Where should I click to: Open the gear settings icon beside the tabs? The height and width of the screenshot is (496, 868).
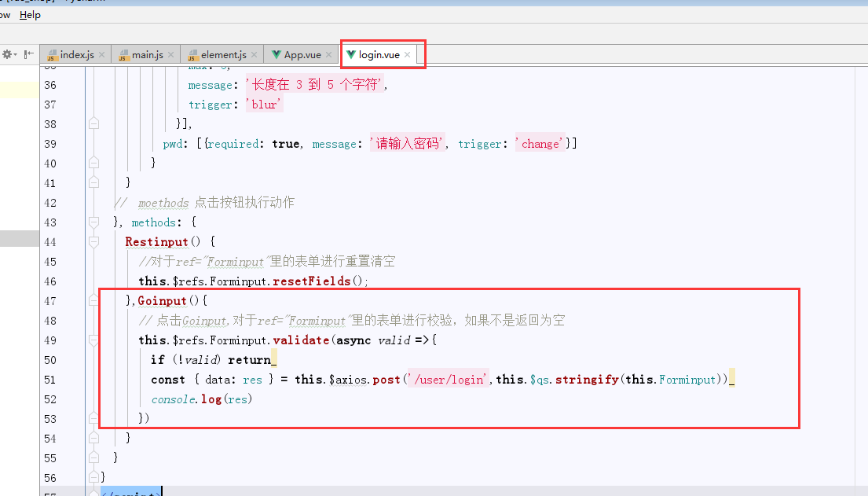point(7,54)
